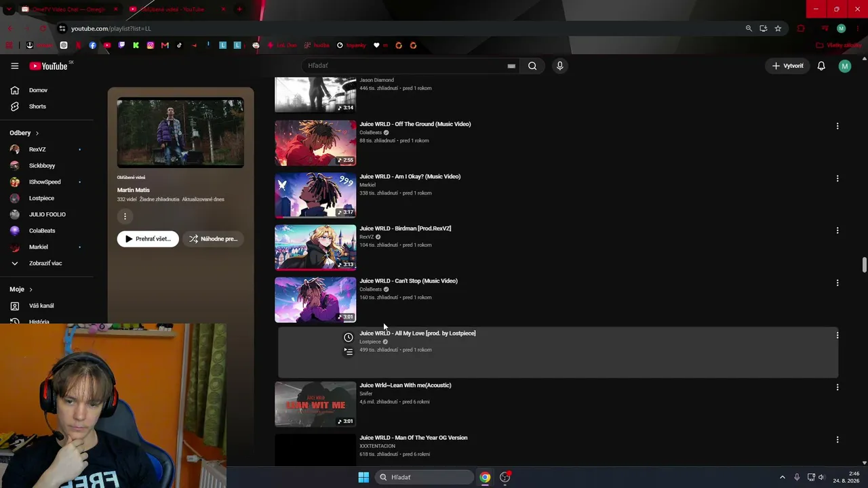Expand the Odbery subscriptions section
The height and width of the screenshot is (488, 868).
click(x=24, y=133)
